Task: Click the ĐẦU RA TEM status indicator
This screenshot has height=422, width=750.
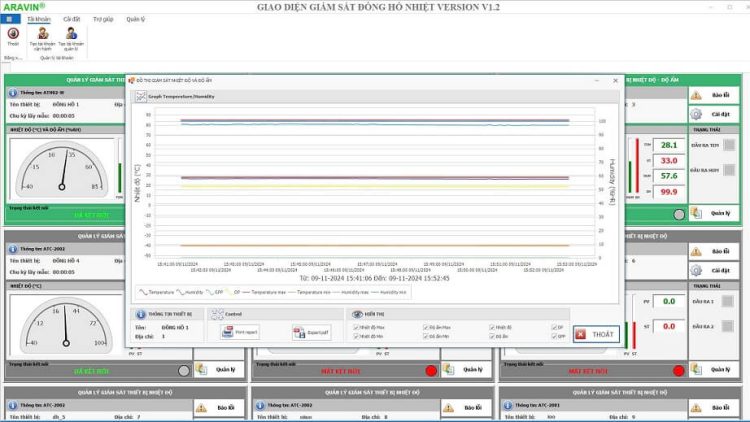Action: tap(728, 146)
